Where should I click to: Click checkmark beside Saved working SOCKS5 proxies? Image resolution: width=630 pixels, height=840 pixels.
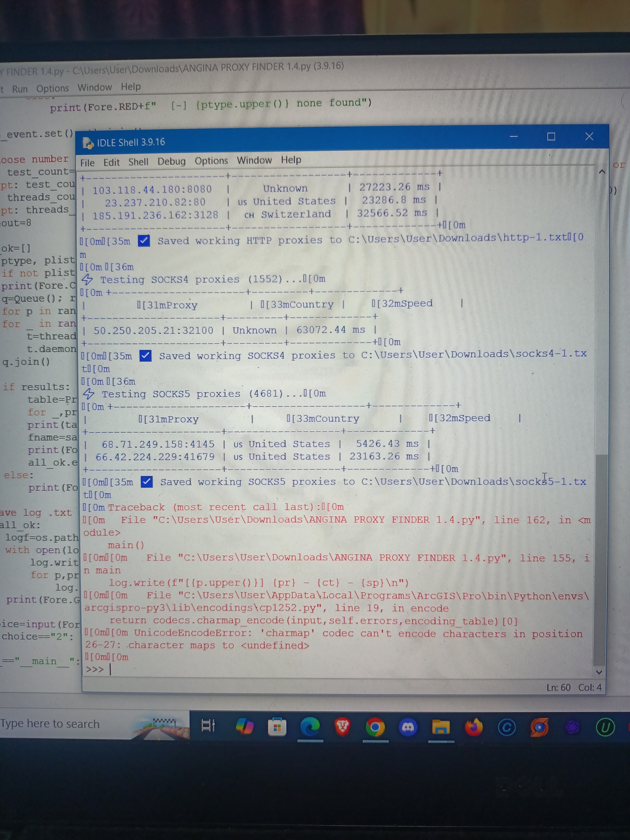click(147, 482)
